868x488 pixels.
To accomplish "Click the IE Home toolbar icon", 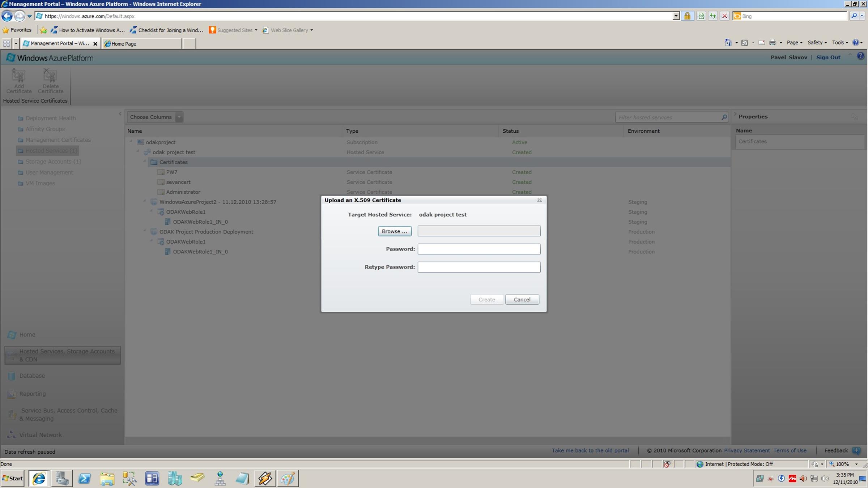I will 728,43.
